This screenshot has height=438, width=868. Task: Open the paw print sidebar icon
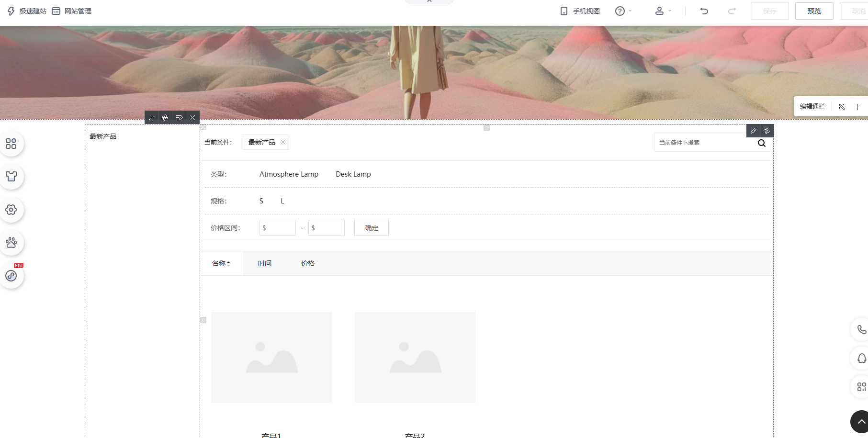(11, 243)
